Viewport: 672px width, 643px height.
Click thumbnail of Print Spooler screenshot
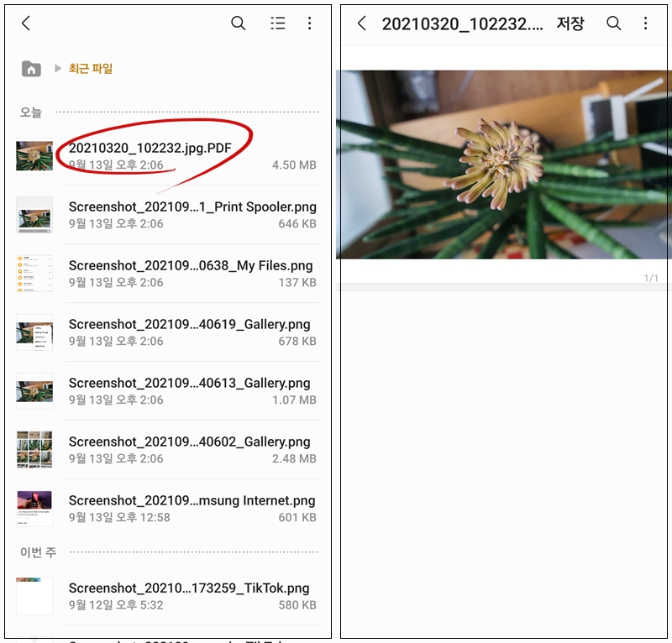[x=34, y=215]
